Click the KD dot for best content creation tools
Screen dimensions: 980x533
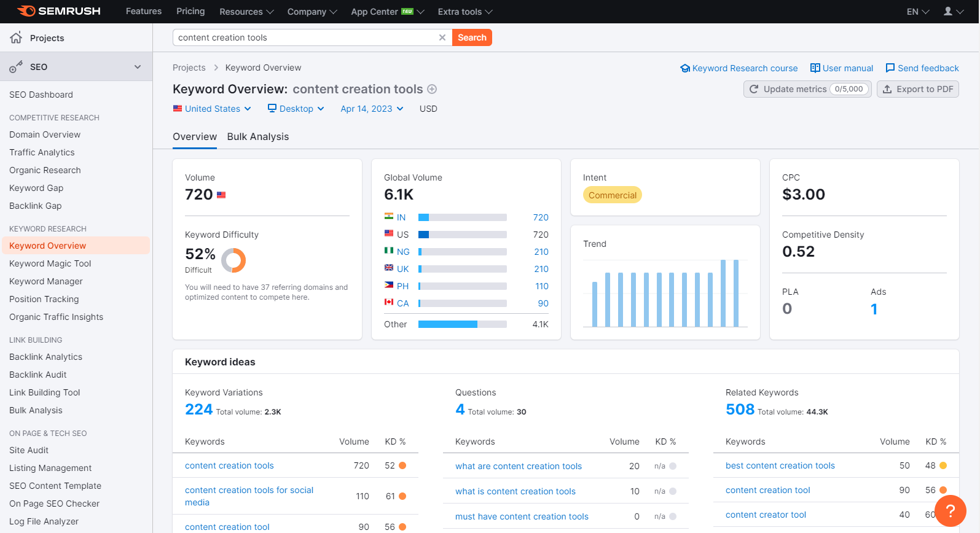943,465
